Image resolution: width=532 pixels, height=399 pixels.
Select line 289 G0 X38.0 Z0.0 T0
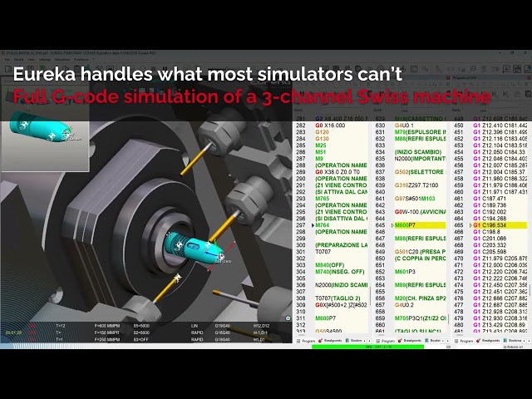tap(337, 172)
